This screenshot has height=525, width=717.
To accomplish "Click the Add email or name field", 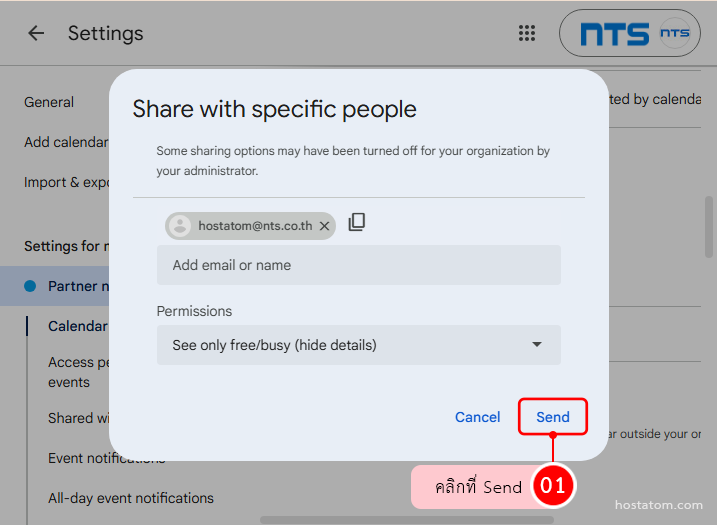I will (358, 265).
